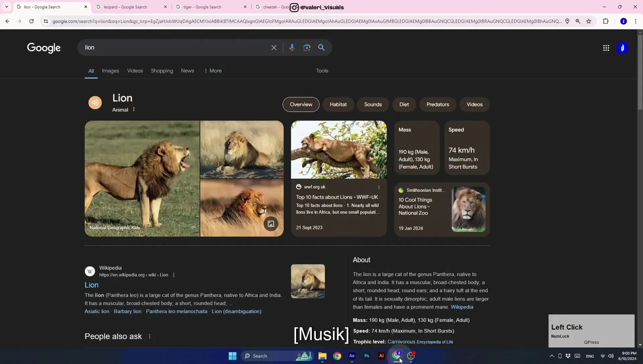View site information icon in address bar
The width and height of the screenshot is (643, 364).
point(46,21)
